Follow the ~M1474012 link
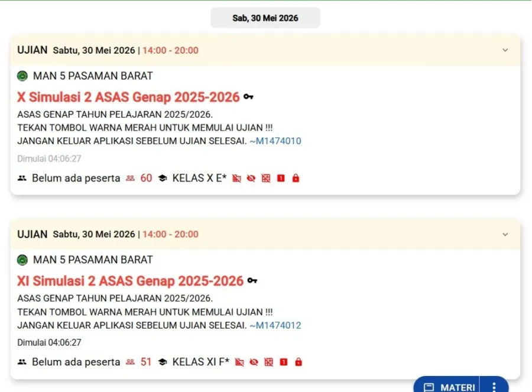The height and width of the screenshot is (392, 532). [x=275, y=325]
